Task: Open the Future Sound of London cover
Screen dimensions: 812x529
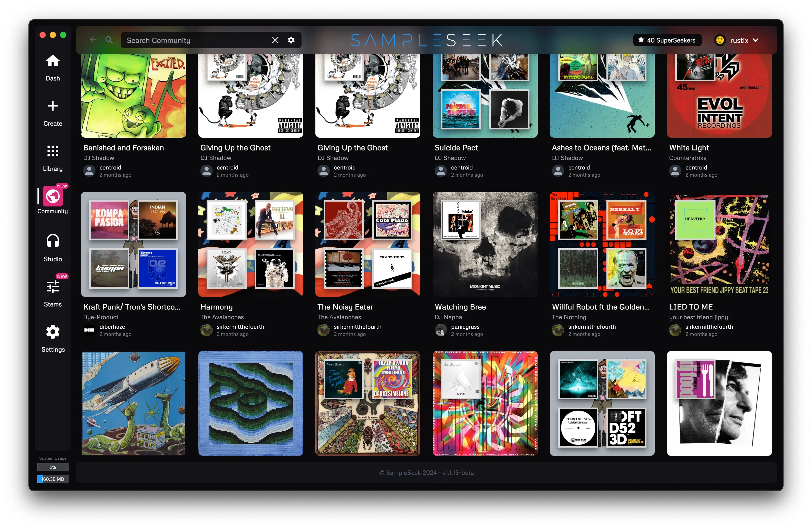Action: tap(485, 403)
